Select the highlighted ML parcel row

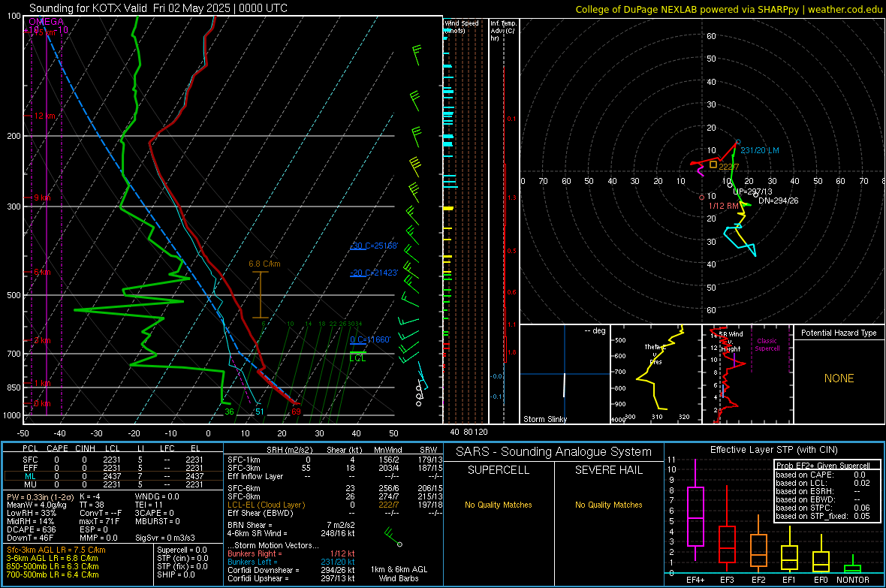tap(113, 476)
